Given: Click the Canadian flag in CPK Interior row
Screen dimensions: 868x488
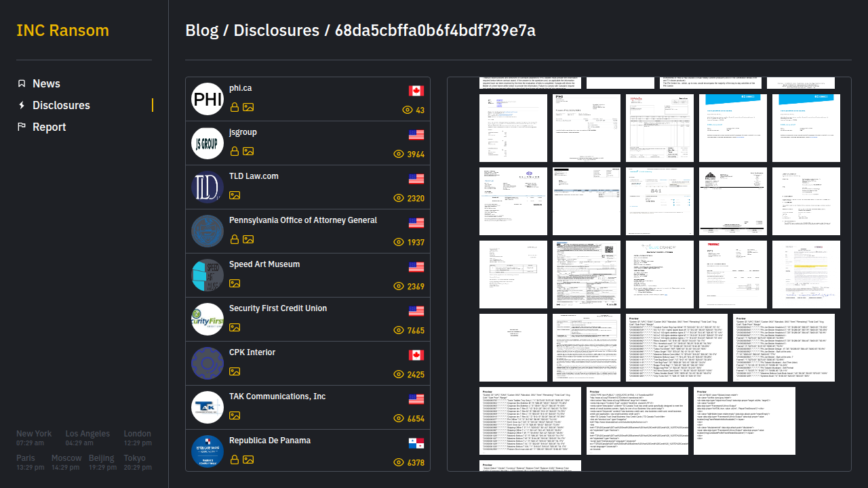Looking at the screenshot, I should click(x=416, y=355).
